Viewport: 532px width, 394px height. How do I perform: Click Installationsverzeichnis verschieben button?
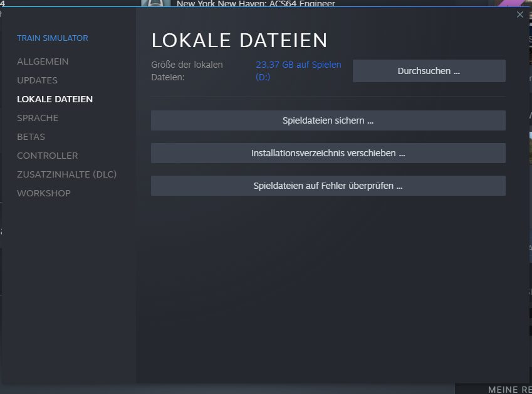click(328, 153)
